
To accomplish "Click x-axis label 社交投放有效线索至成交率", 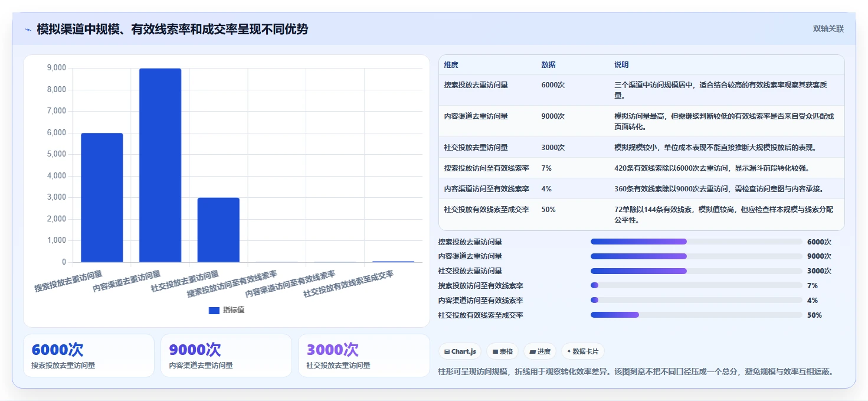I will (349, 284).
